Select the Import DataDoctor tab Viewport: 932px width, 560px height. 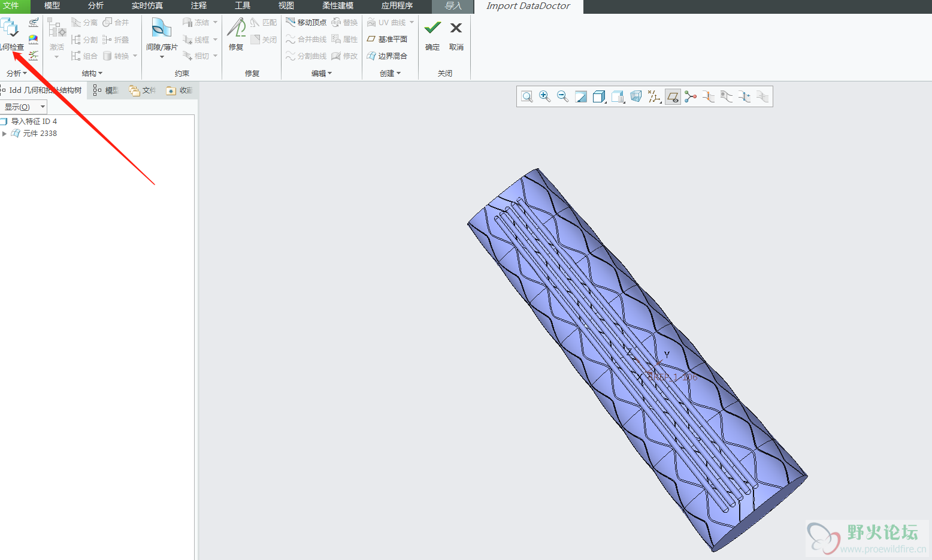pos(528,6)
